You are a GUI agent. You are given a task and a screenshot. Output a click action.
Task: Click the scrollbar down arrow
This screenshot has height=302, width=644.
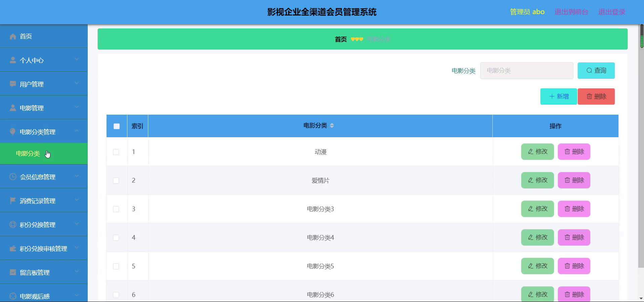click(641, 298)
